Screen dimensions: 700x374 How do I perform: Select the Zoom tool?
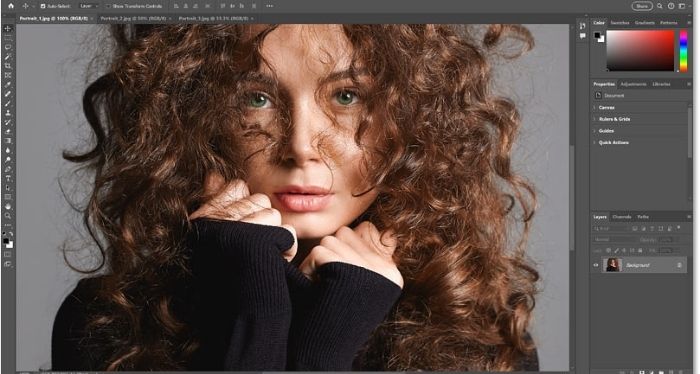pos(8,216)
